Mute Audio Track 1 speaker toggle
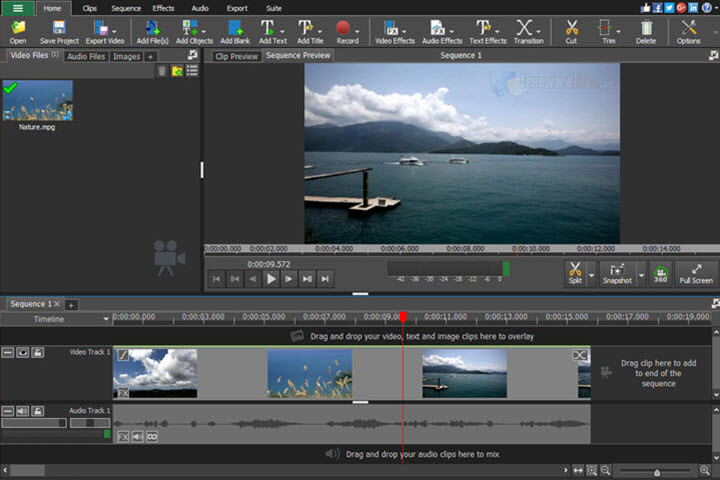Image resolution: width=720 pixels, height=480 pixels. point(22,410)
